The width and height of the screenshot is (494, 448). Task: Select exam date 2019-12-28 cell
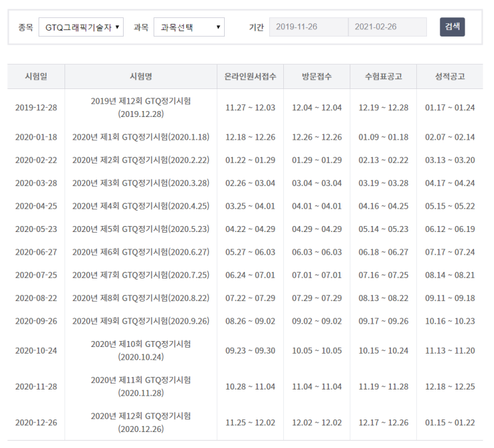(x=36, y=108)
